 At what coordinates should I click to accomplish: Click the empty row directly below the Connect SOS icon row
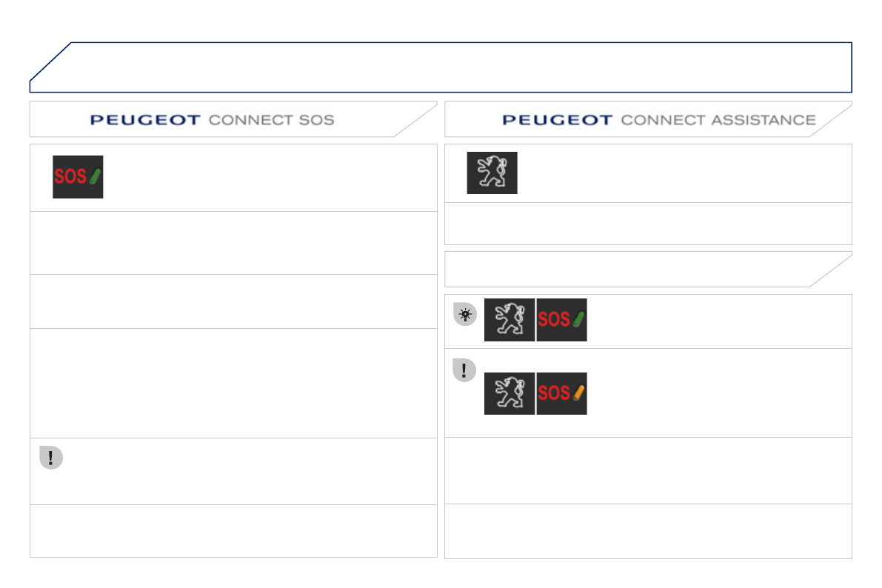[233, 243]
